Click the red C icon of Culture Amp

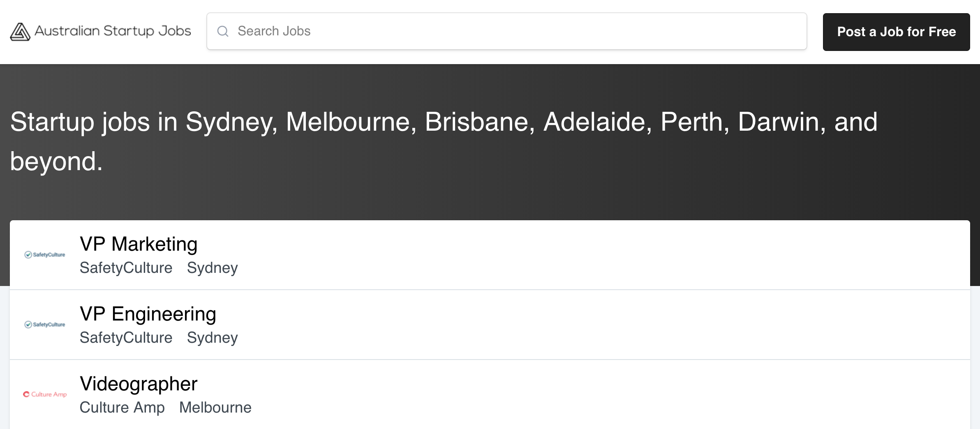click(x=27, y=394)
